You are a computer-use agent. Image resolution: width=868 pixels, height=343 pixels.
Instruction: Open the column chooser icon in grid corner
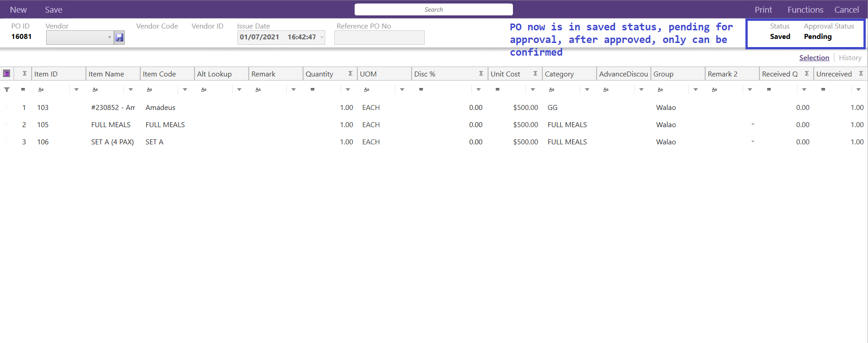7,74
